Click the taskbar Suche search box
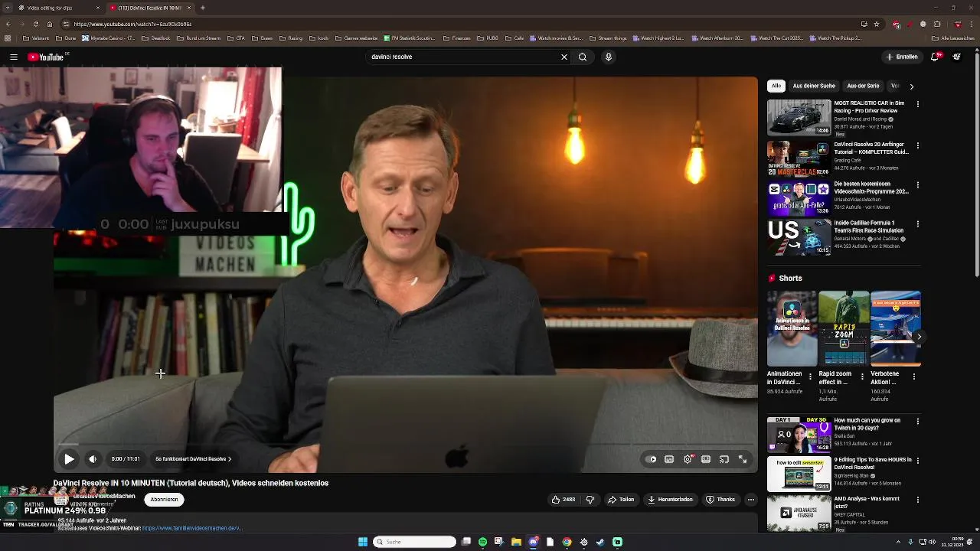 pos(414,542)
